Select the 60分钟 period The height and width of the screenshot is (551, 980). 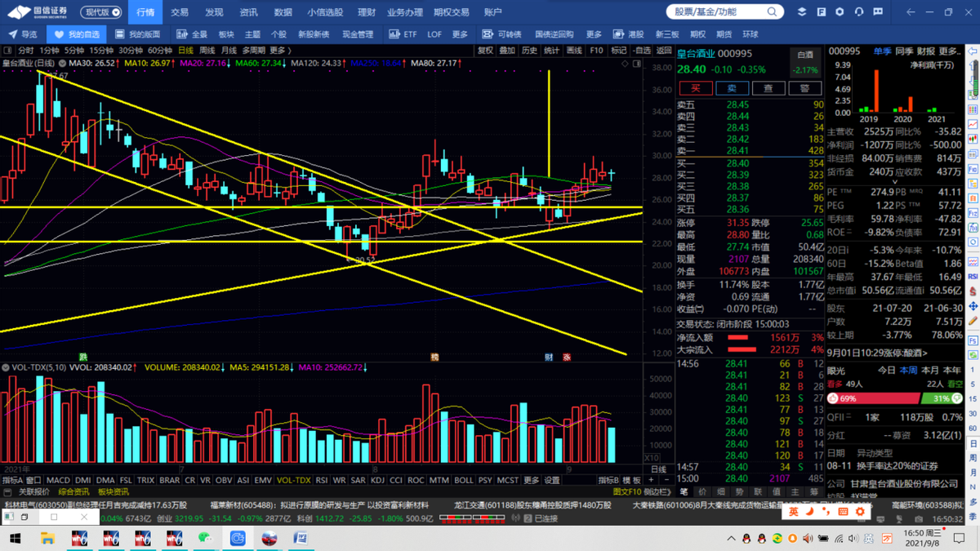(159, 51)
